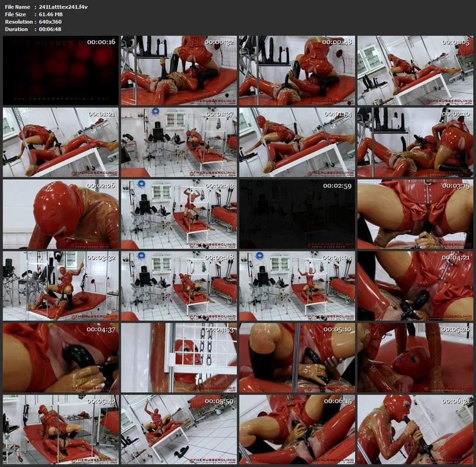Select the thumbnail stamped 00:02:26
This screenshot has height=467, width=476.
[61, 214]
